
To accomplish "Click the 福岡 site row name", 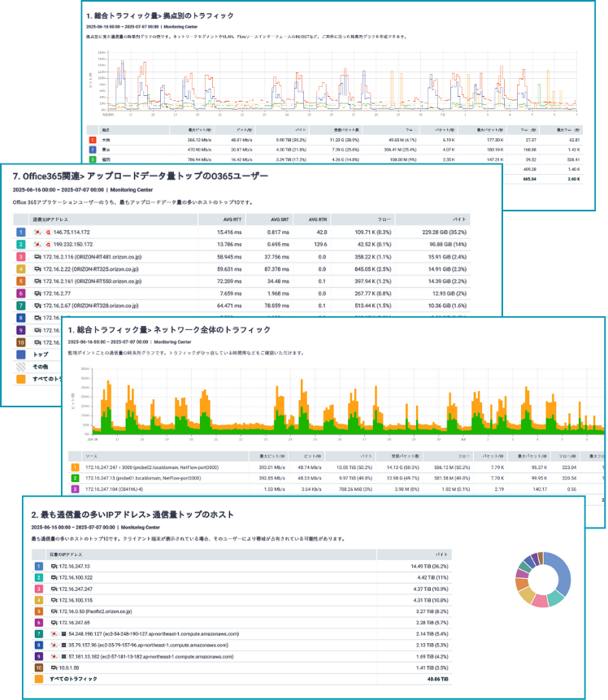I will pos(106,160).
